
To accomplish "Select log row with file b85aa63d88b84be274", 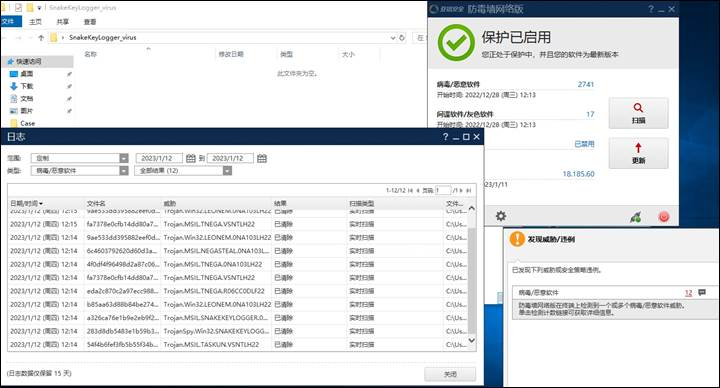I will point(239,304).
